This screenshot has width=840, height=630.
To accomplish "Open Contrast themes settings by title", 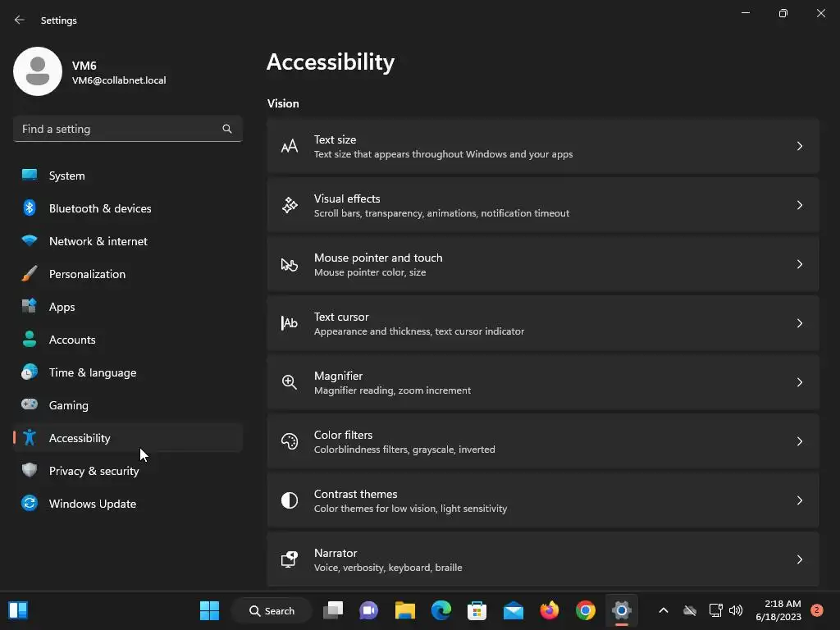I will point(356,493).
